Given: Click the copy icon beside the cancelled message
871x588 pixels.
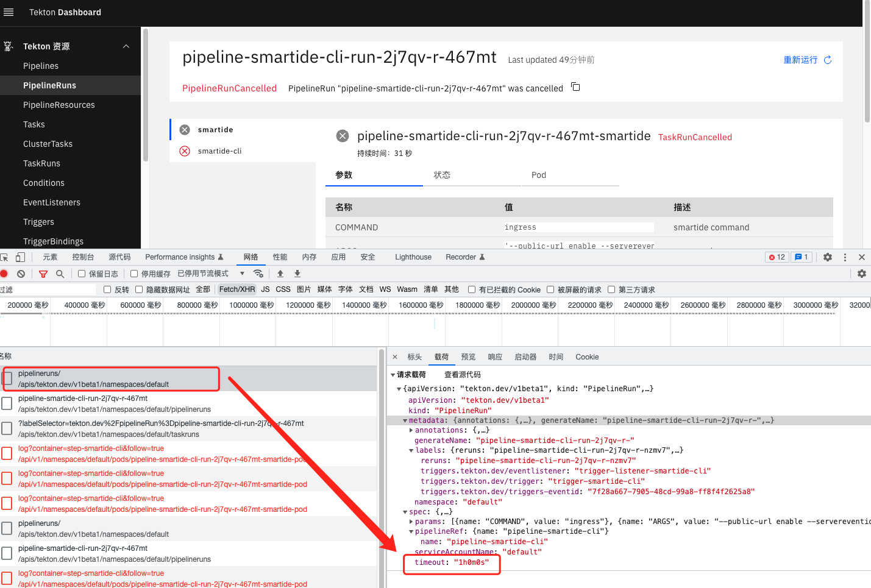Looking at the screenshot, I should coord(575,87).
